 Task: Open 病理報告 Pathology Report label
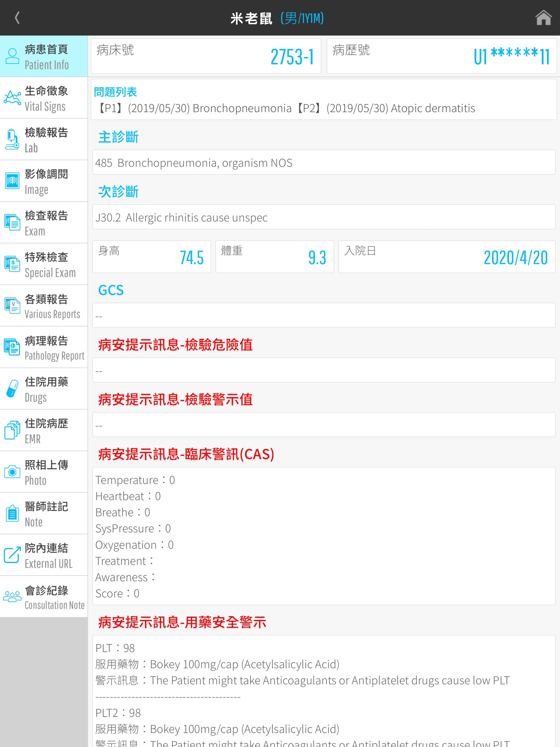54,348
